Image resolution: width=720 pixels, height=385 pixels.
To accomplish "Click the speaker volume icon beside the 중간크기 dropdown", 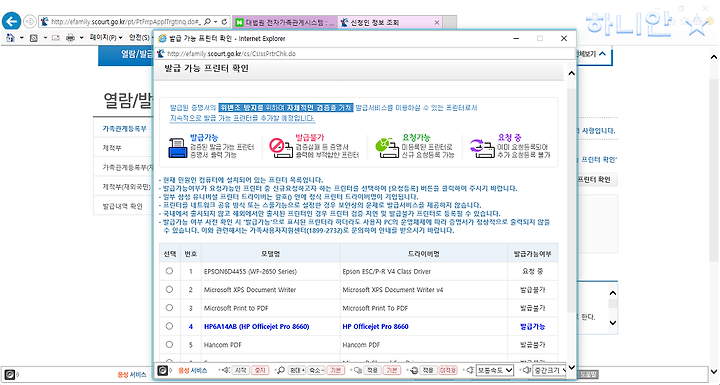I will tap(526, 370).
